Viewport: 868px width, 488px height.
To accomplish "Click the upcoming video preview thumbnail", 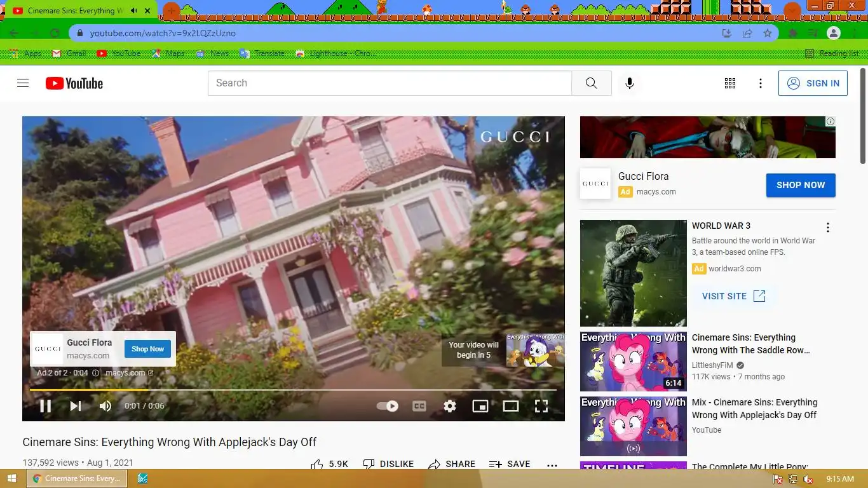I will point(535,350).
